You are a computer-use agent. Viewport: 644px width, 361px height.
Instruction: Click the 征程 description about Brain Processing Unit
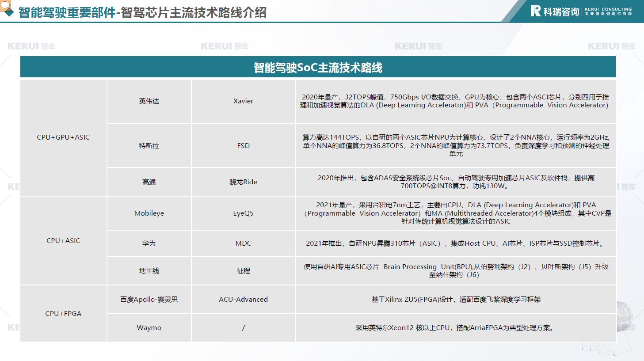pos(456,270)
